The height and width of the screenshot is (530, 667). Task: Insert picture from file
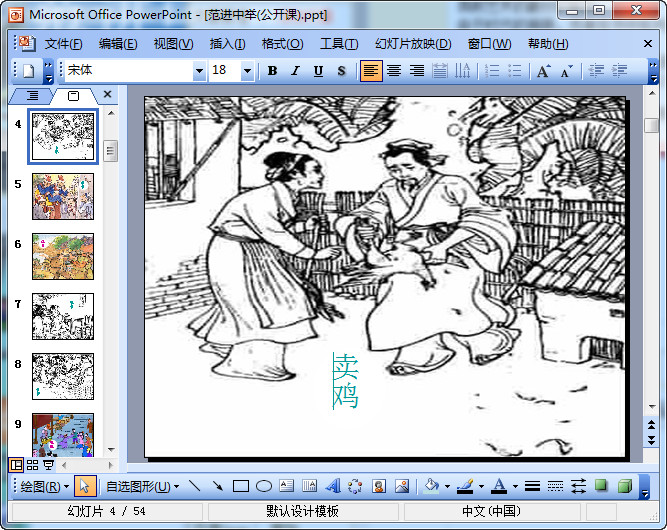(x=402, y=486)
